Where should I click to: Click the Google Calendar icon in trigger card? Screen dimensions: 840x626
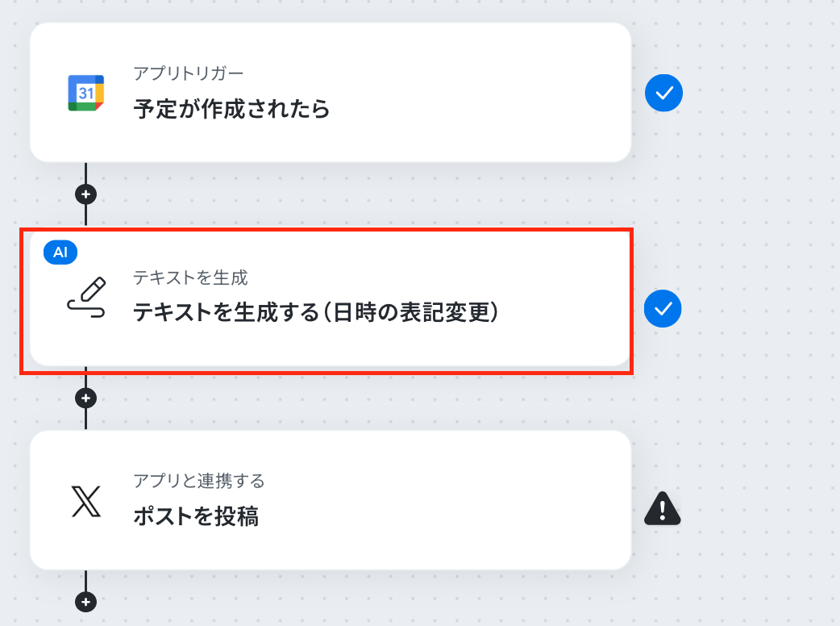coord(85,93)
